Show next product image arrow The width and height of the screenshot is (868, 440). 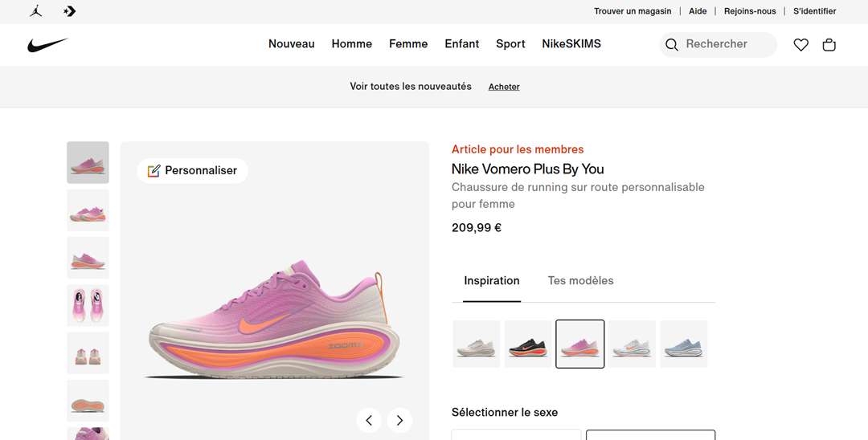click(x=399, y=421)
